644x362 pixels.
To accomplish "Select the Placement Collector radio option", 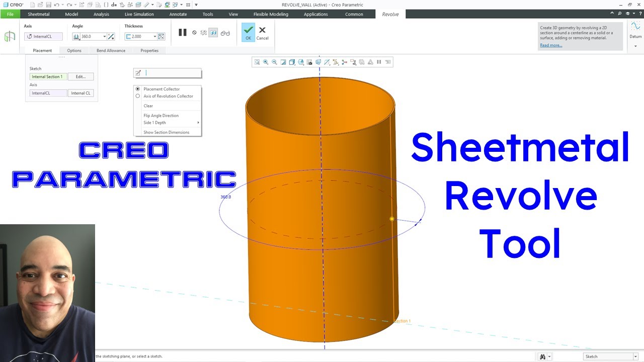I will 138,89.
